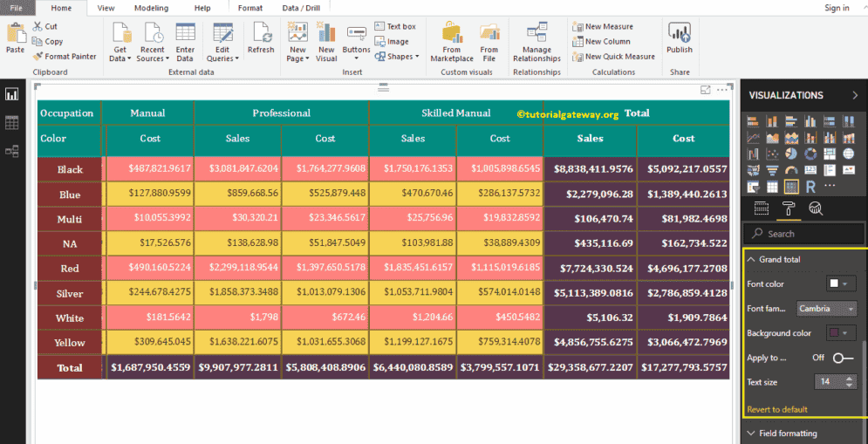
Task: Open the Fields pane icon
Action: [761, 208]
